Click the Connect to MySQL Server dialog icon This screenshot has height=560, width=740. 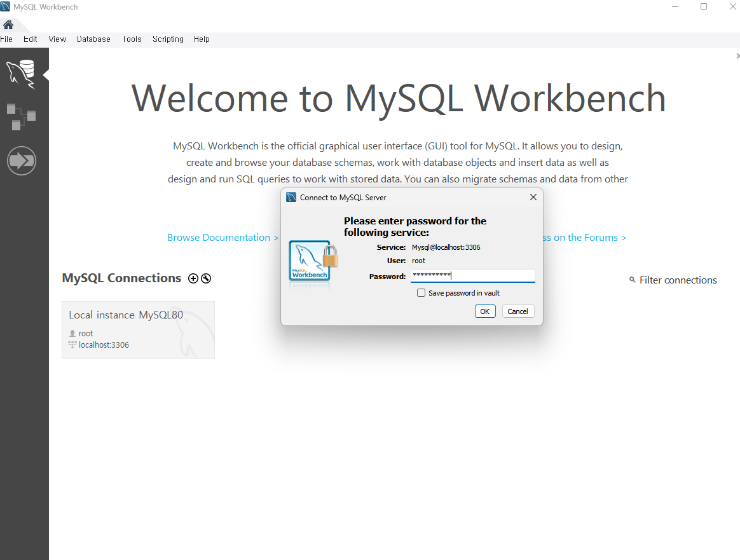291,197
